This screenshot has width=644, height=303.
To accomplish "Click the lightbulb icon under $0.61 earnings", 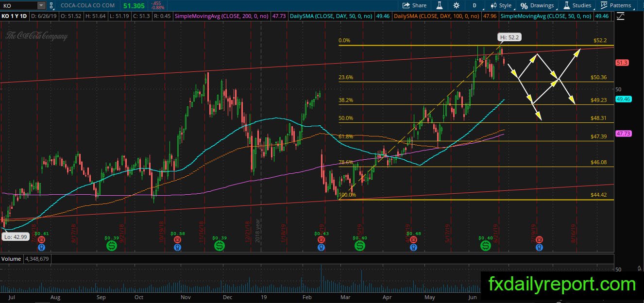I will tap(42, 247).
